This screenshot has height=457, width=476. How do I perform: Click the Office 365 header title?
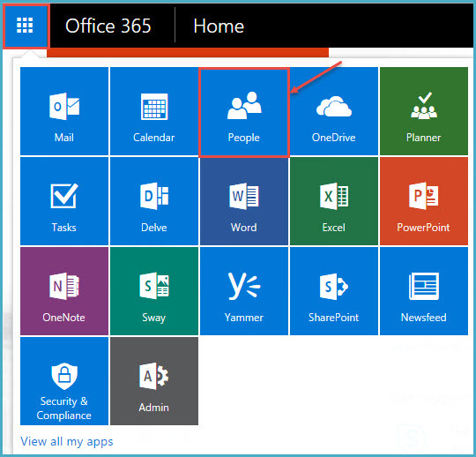108,26
